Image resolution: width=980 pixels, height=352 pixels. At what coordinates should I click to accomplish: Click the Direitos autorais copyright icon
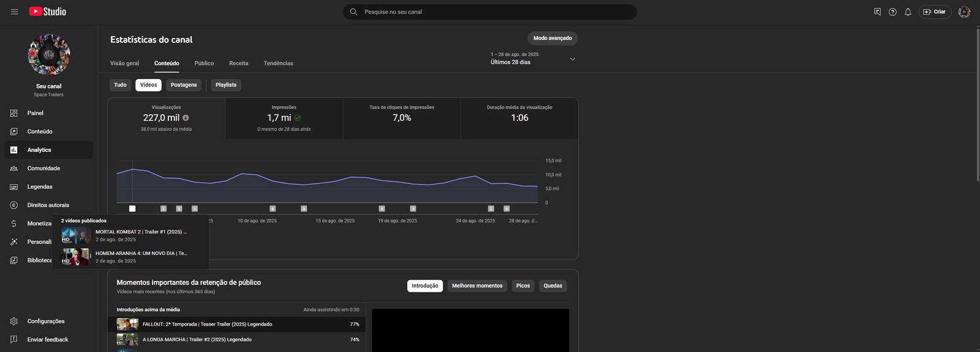pyautogui.click(x=13, y=205)
